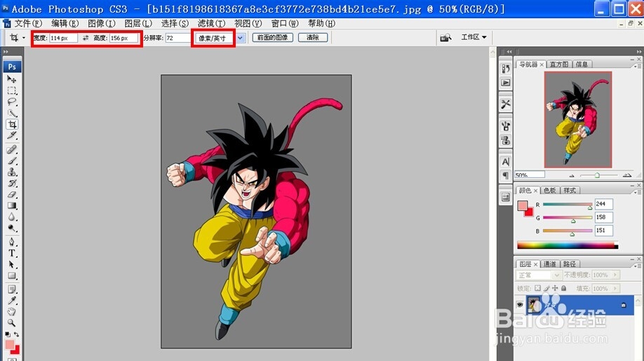The height and width of the screenshot is (361, 644).
Task: Select the Rectangle shape tool
Action: coord(11,275)
